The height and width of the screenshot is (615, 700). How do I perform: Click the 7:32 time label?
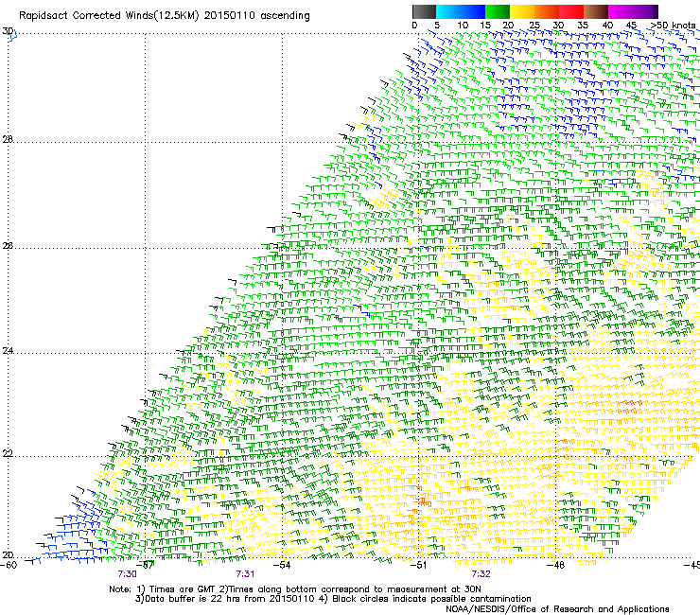[x=481, y=574]
